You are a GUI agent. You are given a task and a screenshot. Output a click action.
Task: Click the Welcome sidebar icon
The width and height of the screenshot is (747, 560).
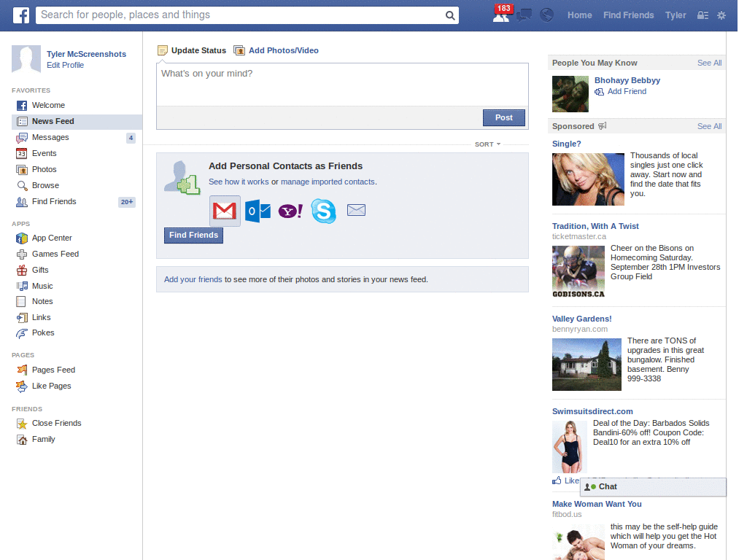coord(21,105)
